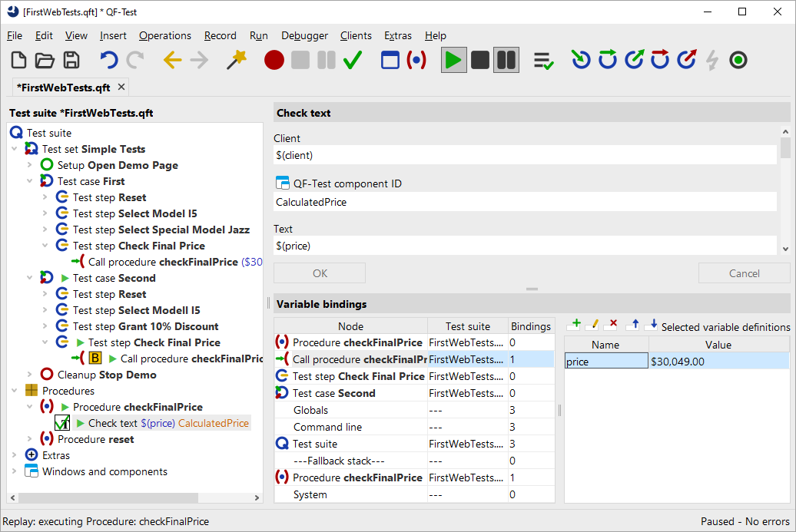Viewport: 796px width, 532px height.
Task: Collapse Test case Second node
Action: tap(29, 278)
